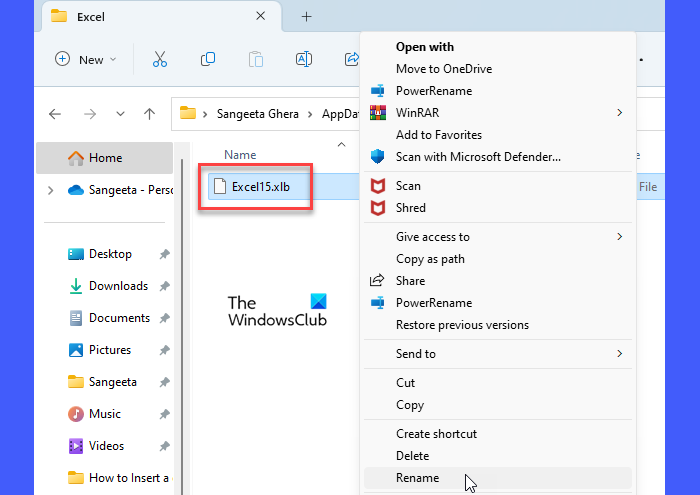Click the Rename toolbar icon
Screen dimensions: 700x495
point(304,59)
